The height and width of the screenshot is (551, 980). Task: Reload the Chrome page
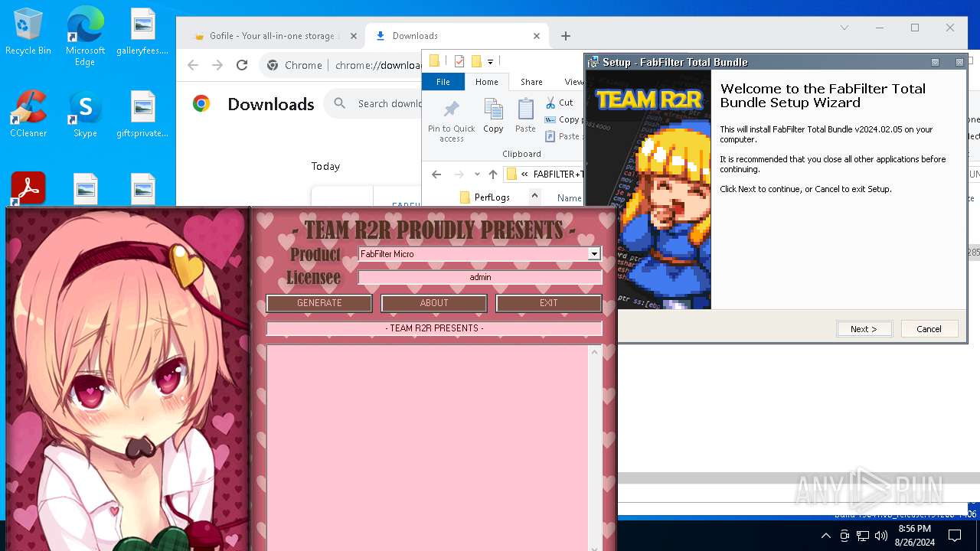[x=242, y=65]
